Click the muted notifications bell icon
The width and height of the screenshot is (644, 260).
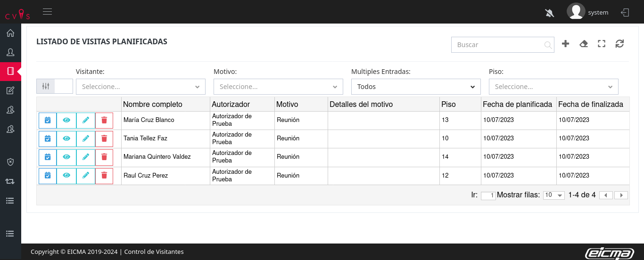coord(549,13)
